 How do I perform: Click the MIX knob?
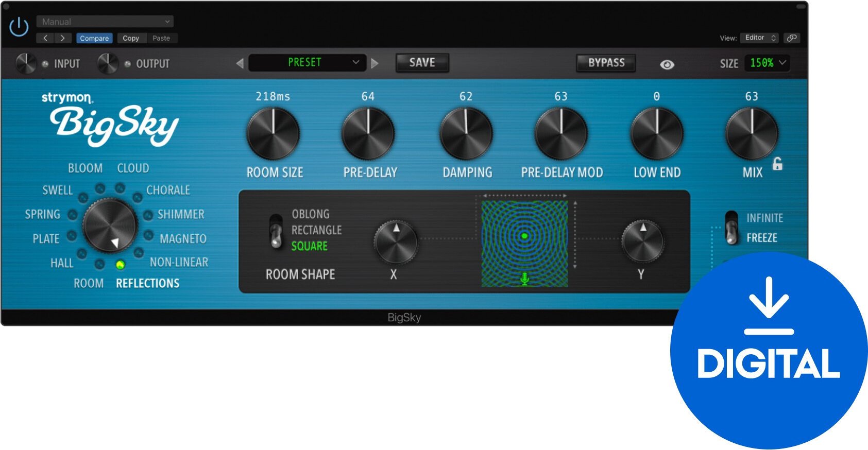752,133
